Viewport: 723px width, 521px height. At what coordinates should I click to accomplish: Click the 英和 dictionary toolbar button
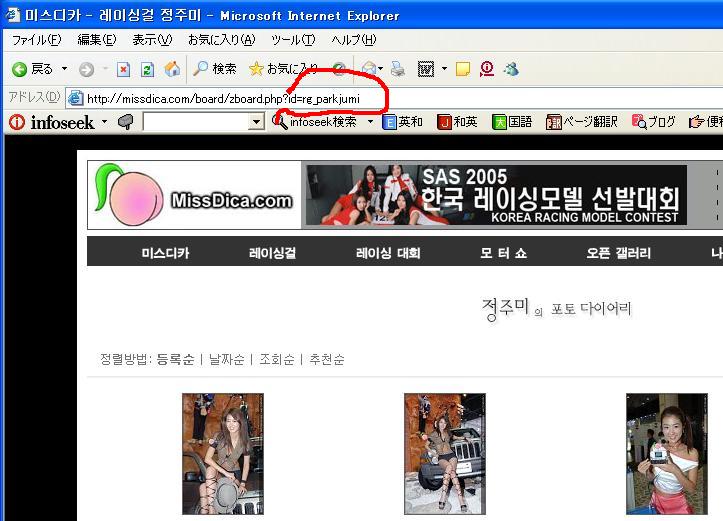tap(403, 122)
